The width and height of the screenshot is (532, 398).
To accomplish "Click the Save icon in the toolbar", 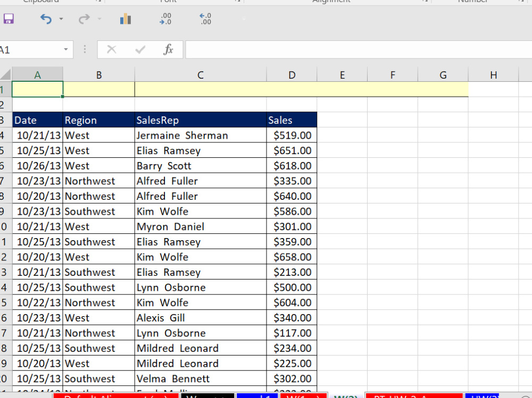I will tap(9, 19).
